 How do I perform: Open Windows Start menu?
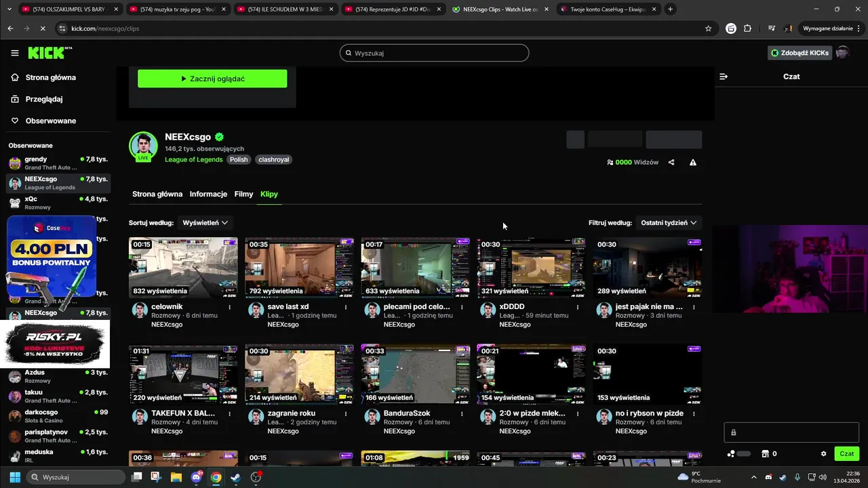pyautogui.click(x=15, y=477)
